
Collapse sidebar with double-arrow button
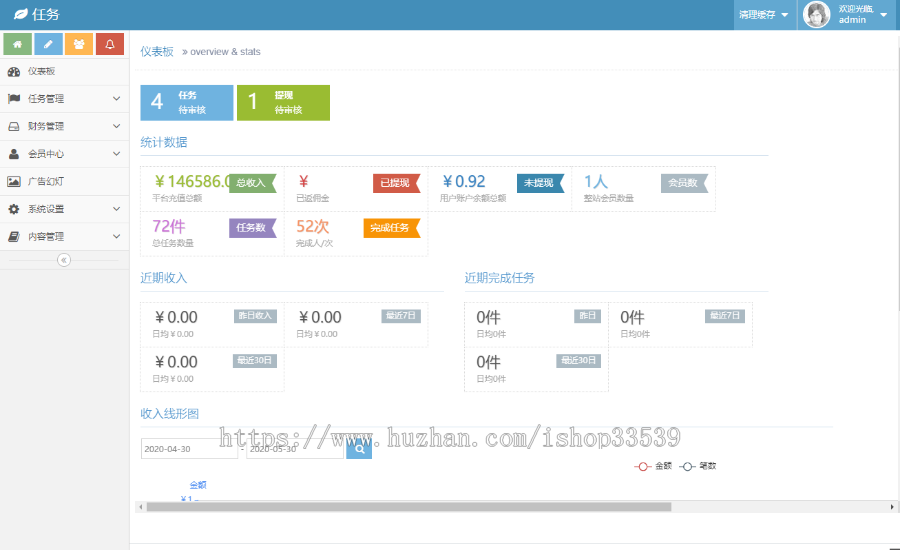coord(64,260)
